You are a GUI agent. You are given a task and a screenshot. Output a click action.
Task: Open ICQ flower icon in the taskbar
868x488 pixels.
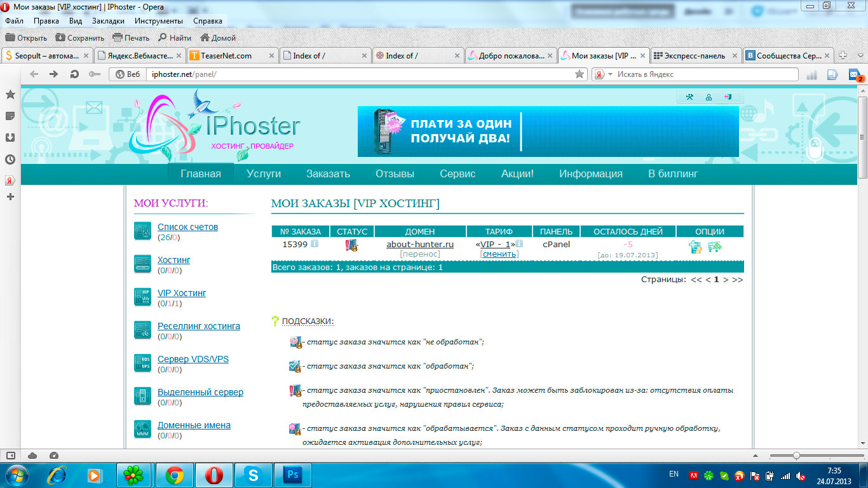pyautogui.click(x=134, y=475)
